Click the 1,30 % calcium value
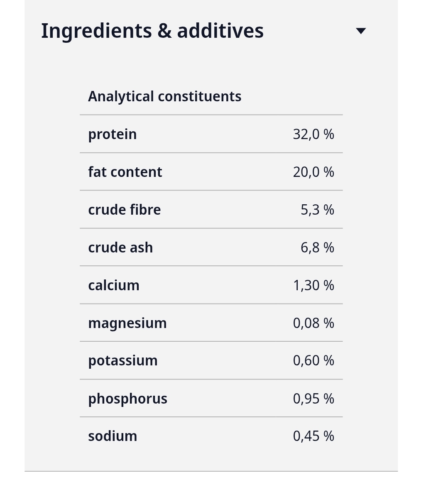The height and width of the screenshot is (502, 448). point(313,285)
